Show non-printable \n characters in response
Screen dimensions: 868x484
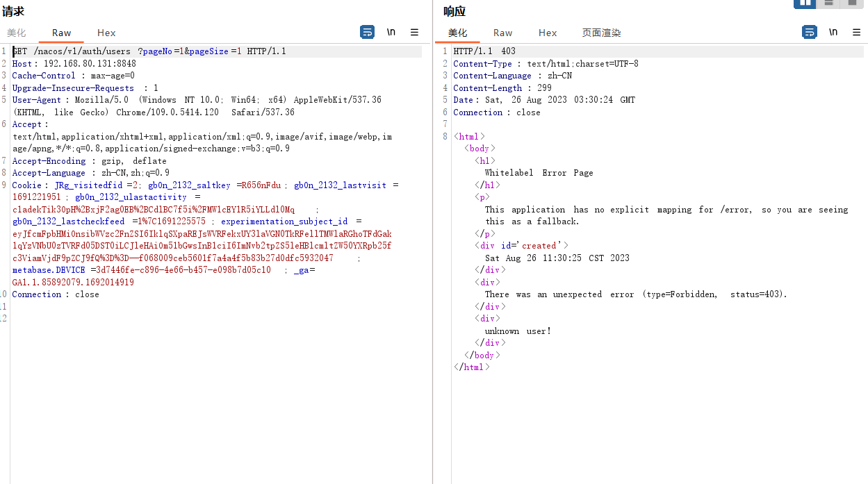coord(833,32)
